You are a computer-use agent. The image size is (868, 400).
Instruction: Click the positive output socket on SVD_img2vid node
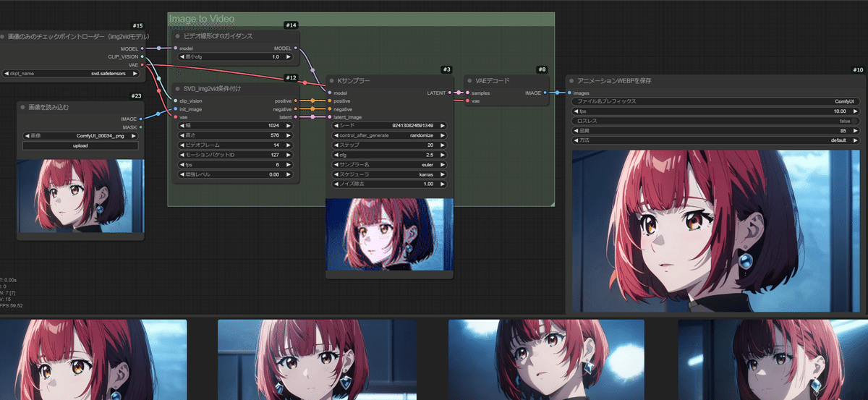pyautogui.click(x=297, y=101)
